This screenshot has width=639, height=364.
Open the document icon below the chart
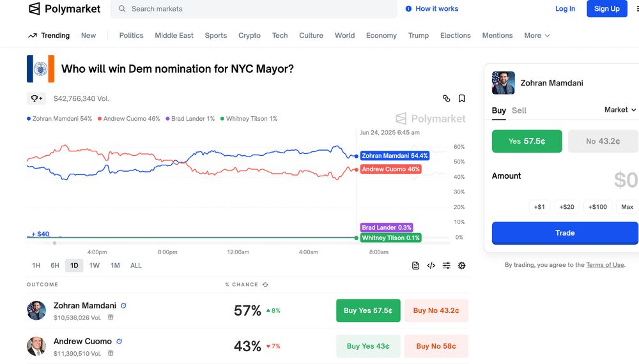pyautogui.click(x=415, y=266)
